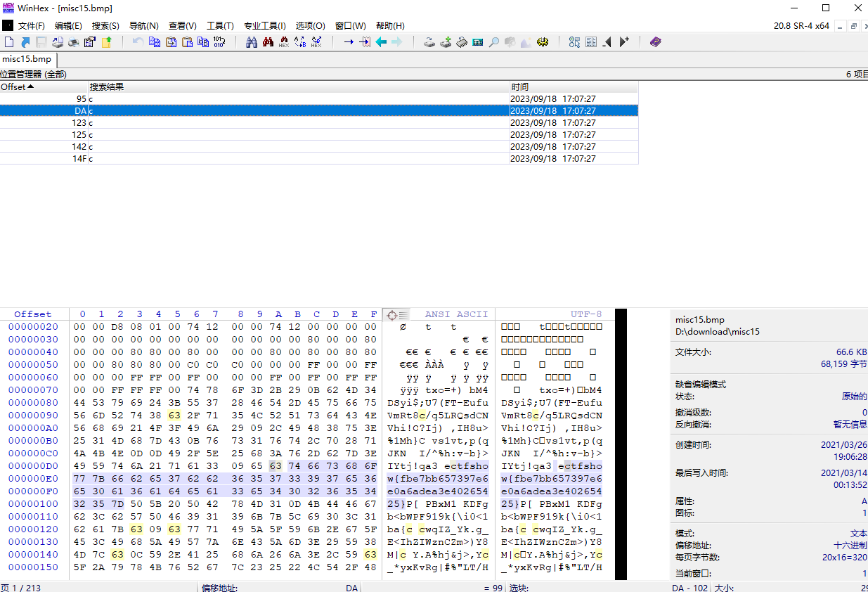Open the 查看(V) menu

pos(183,26)
